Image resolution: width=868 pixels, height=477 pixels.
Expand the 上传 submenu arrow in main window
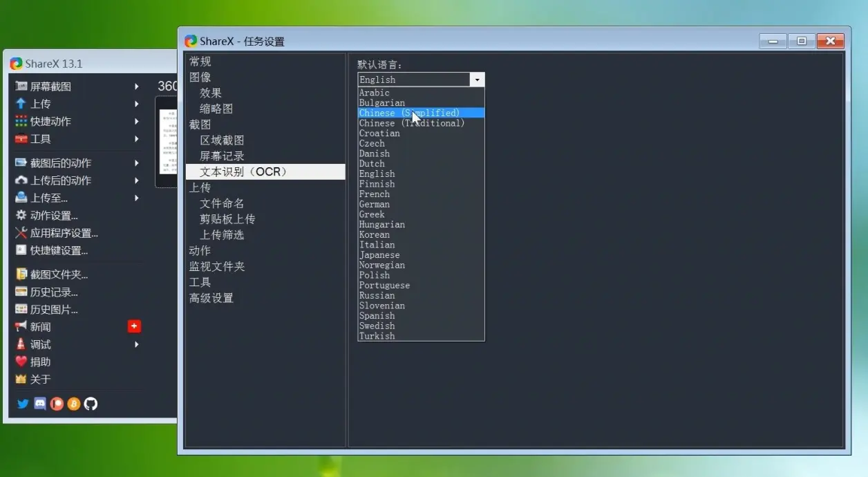coord(137,104)
